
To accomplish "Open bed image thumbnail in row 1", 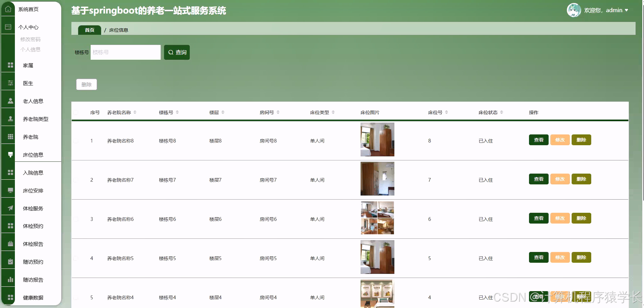I will pos(377,139).
